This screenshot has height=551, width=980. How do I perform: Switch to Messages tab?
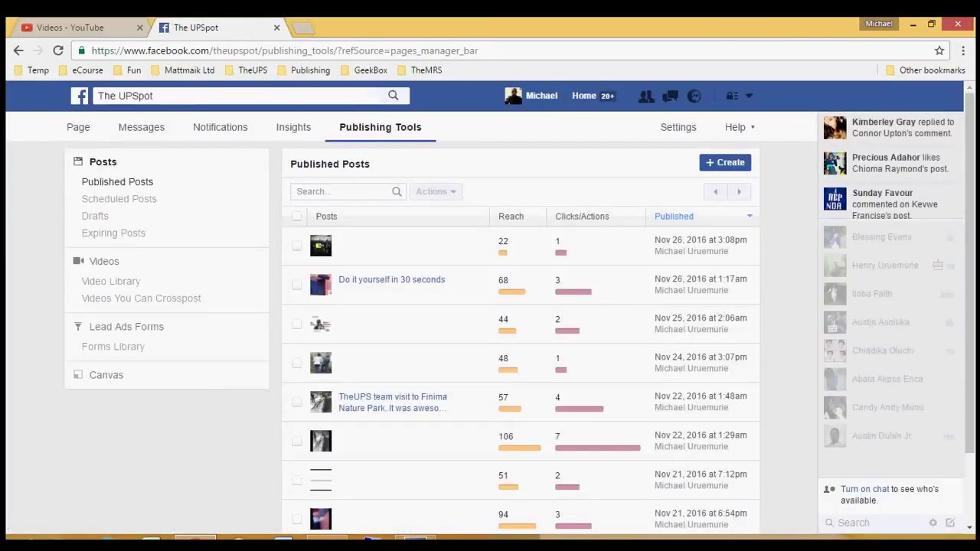tap(142, 127)
